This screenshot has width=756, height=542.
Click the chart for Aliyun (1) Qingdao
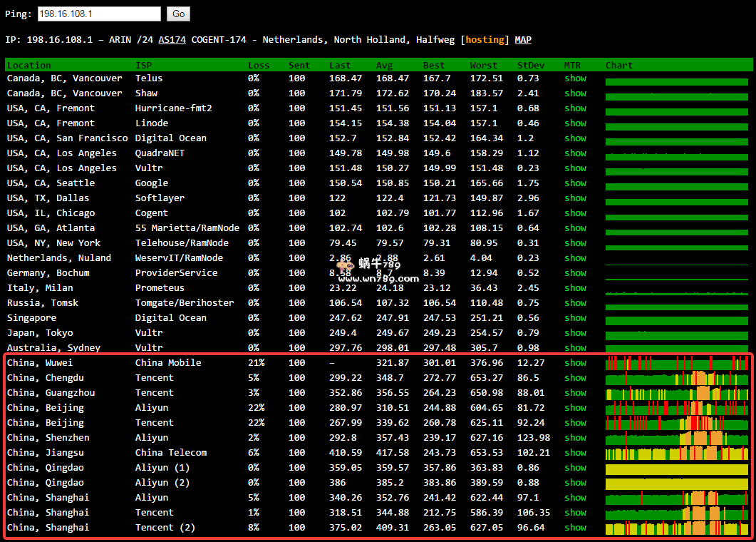(x=675, y=467)
